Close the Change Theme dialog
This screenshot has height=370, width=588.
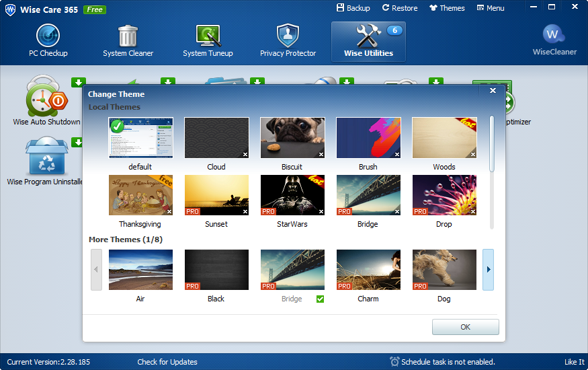(x=493, y=90)
